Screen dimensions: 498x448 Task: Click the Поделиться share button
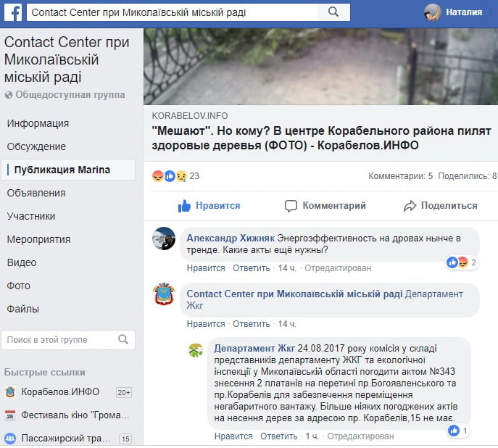(440, 206)
